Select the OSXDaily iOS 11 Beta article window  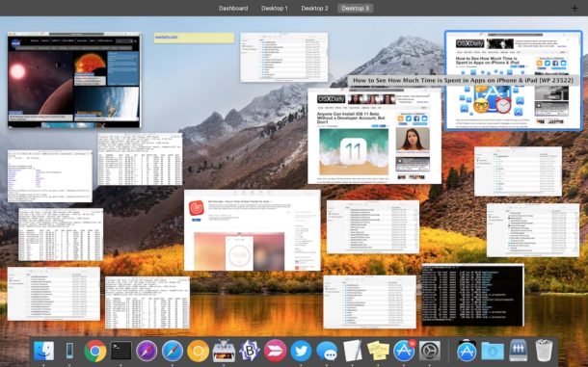[x=374, y=136]
